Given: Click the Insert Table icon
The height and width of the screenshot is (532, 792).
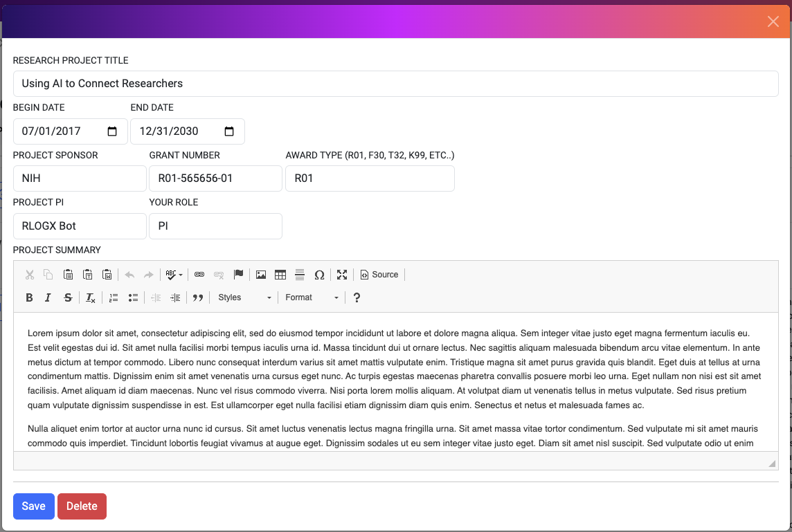Looking at the screenshot, I should tap(280, 275).
